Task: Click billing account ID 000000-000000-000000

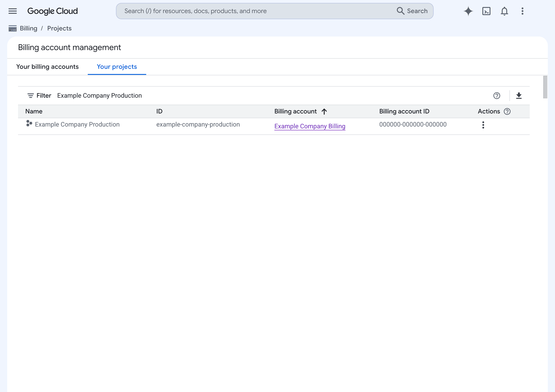Action: tap(413, 124)
